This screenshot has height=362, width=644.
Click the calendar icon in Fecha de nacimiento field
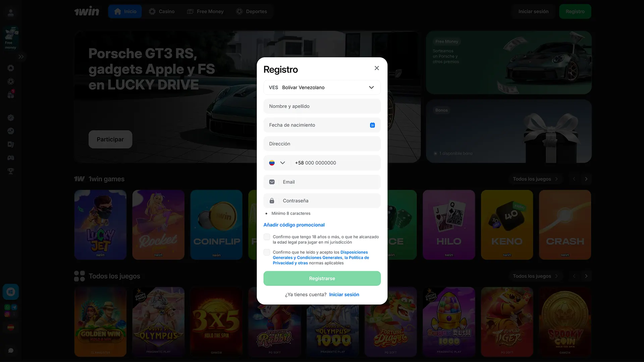372,125
